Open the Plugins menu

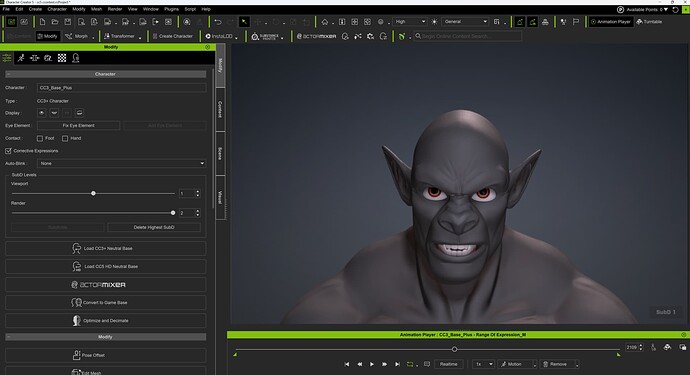tap(171, 9)
